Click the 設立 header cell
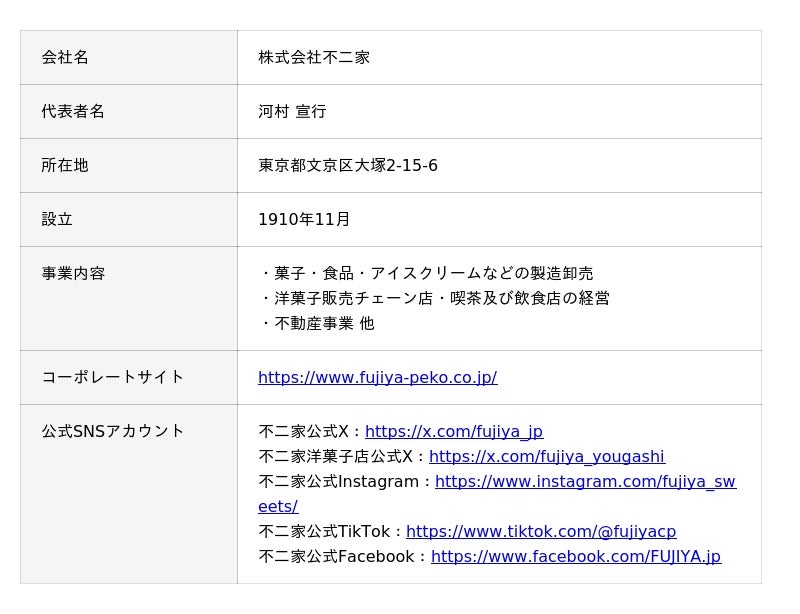This screenshot has height=614, width=800. (x=129, y=220)
